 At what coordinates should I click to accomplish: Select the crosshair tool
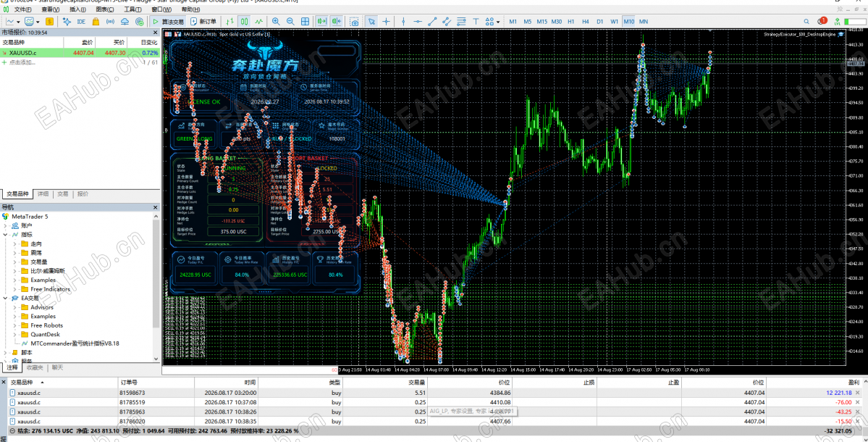[x=387, y=22]
